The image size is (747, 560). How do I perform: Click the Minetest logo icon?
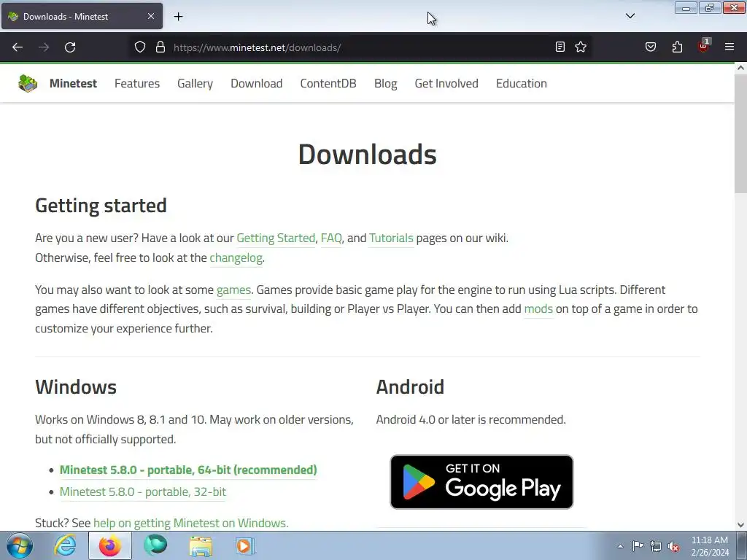point(28,83)
